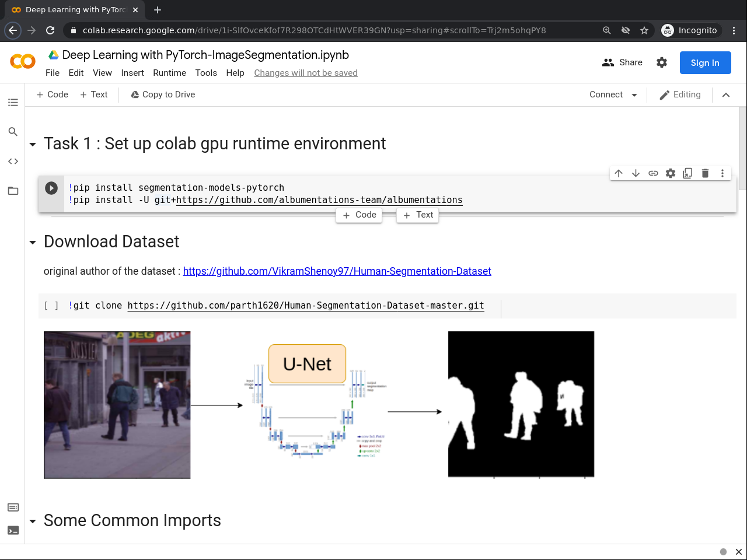Open the code snippets panel
This screenshot has height=560, width=747.
(x=13, y=161)
